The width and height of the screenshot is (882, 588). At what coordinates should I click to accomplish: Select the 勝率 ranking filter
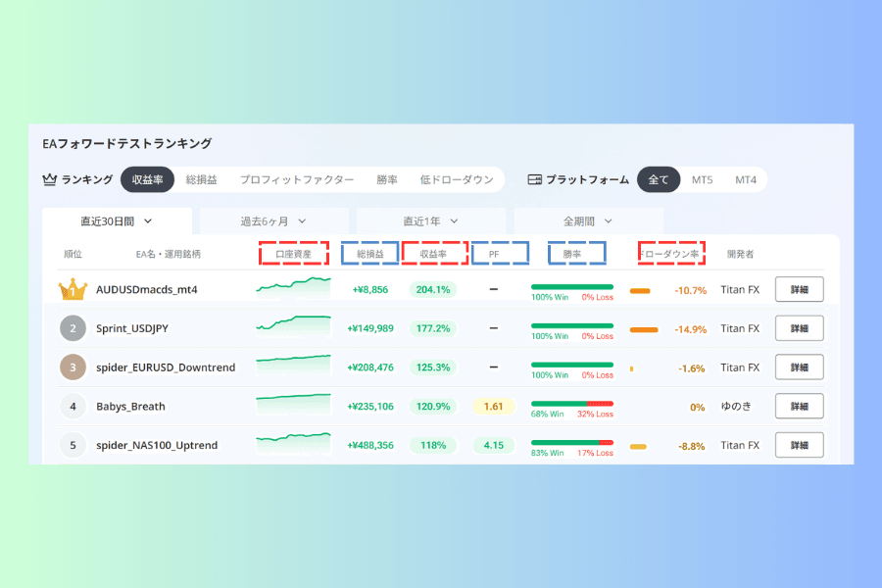point(387,179)
